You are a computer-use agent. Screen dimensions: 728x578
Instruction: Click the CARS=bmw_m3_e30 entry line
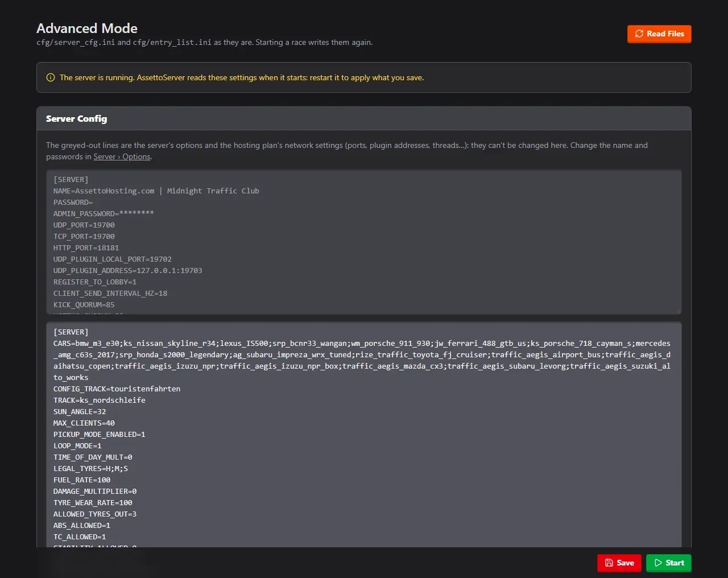coord(362,360)
